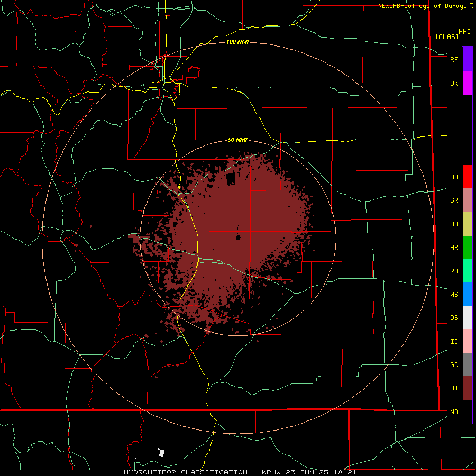
Task: Click the "WS" legend label
Action: (x=454, y=295)
